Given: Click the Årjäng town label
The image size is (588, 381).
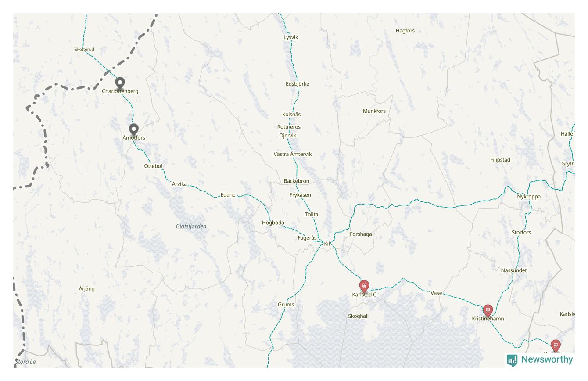Looking at the screenshot, I should tap(86, 288).
